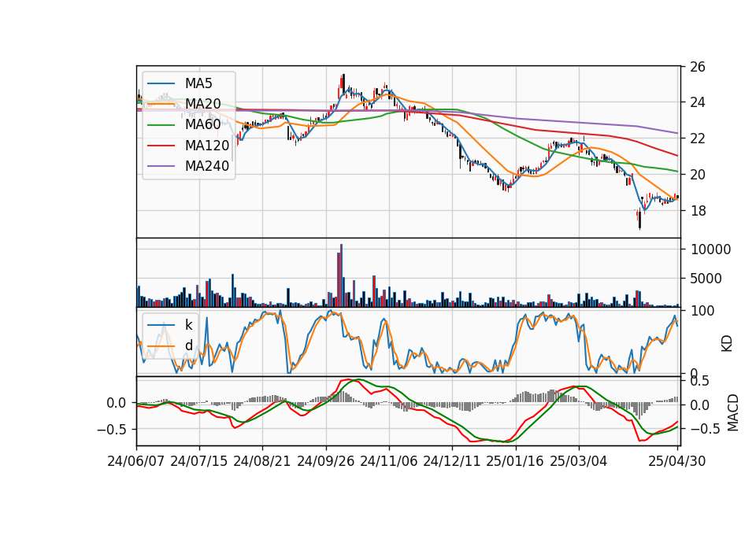Click the k legend label in KD panel
The image size is (756, 543).
point(188,325)
